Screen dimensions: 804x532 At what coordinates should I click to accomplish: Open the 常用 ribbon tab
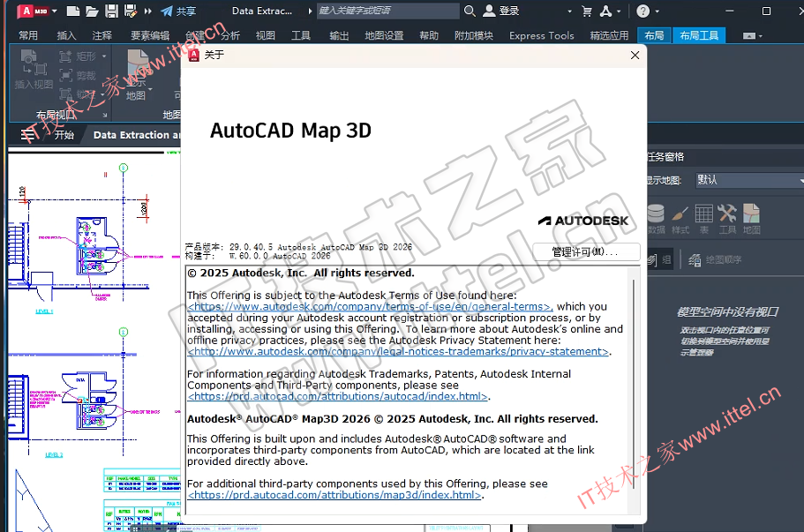[x=28, y=35]
